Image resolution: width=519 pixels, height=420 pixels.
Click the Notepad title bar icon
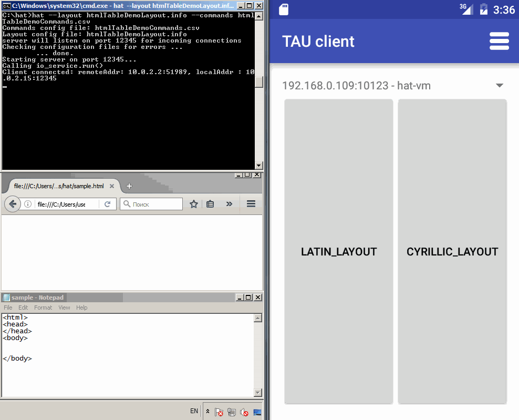tap(7, 298)
